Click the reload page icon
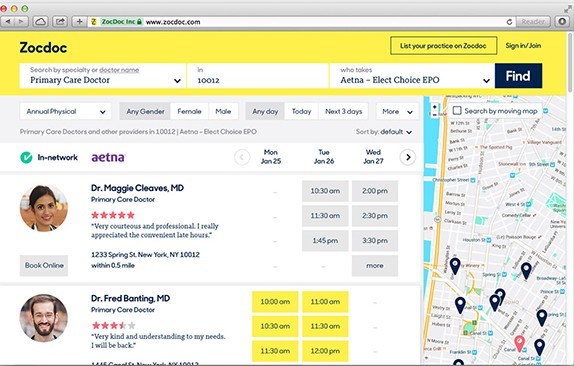This screenshot has width=574, height=366. tap(509, 22)
